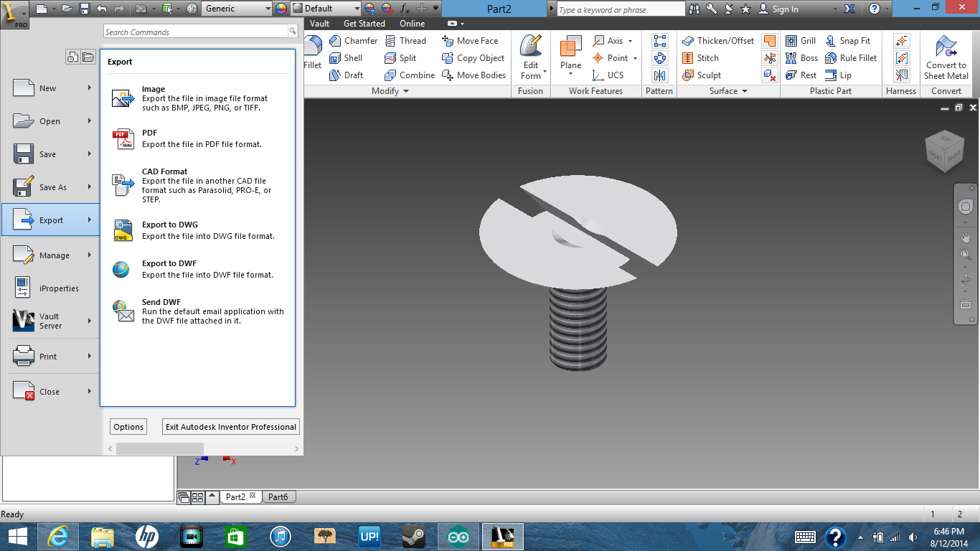Click the Mirror pattern icon
The image size is (980, 551).
tap(659, 75)
